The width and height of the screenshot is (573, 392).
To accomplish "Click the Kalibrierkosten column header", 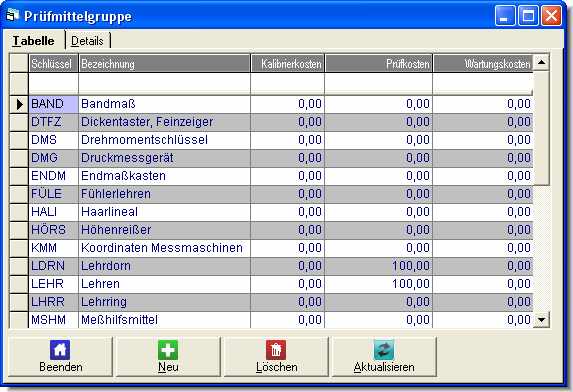I will 288,64.
